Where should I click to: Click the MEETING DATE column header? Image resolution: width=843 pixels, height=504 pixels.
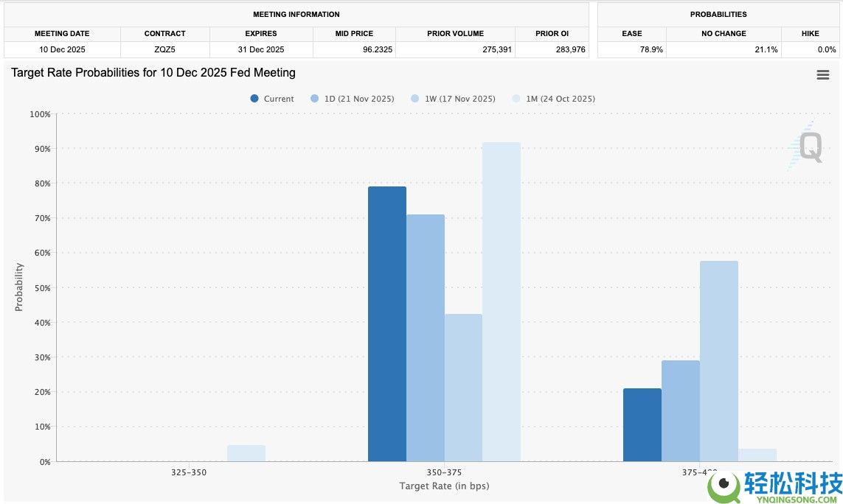point(62,34)
